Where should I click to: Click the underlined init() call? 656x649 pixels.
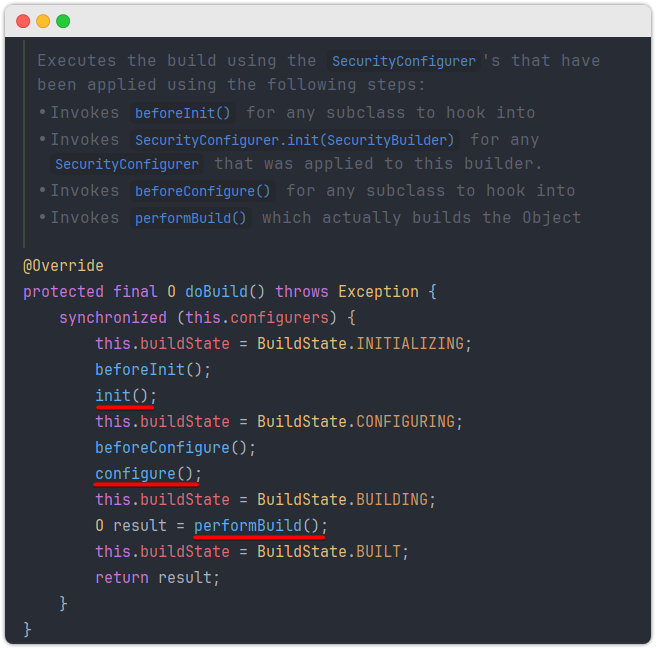[126, 395]
